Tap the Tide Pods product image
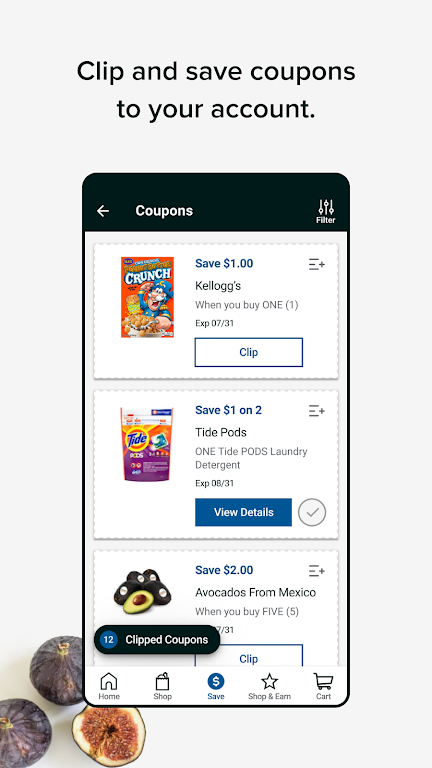This screenshot has height=768, width=432. point(147,444)
